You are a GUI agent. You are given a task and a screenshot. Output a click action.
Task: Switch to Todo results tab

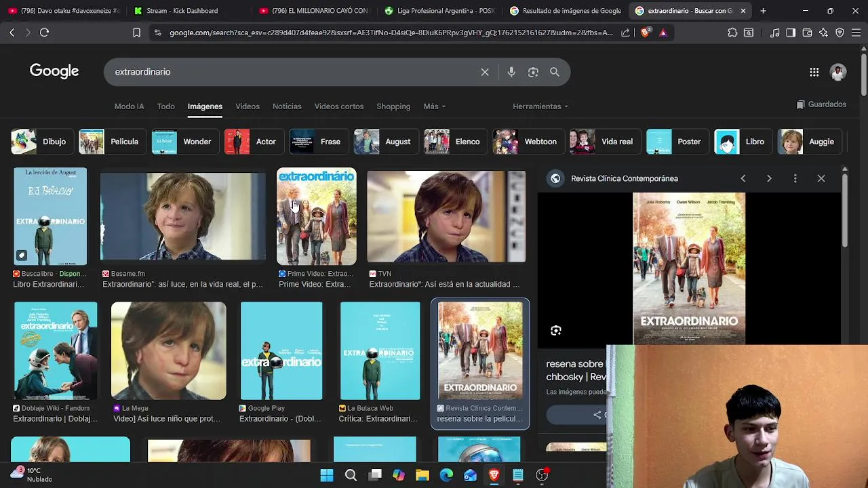pos(166,106)
